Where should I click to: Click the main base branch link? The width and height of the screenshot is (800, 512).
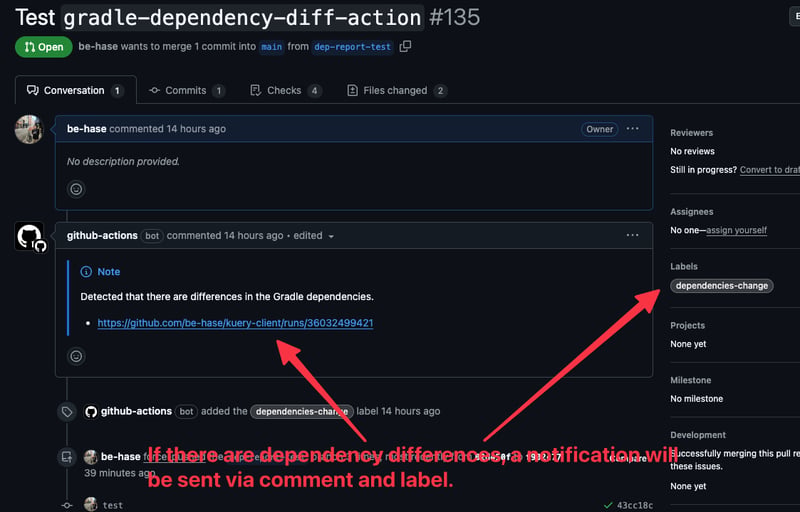point(271,47)
